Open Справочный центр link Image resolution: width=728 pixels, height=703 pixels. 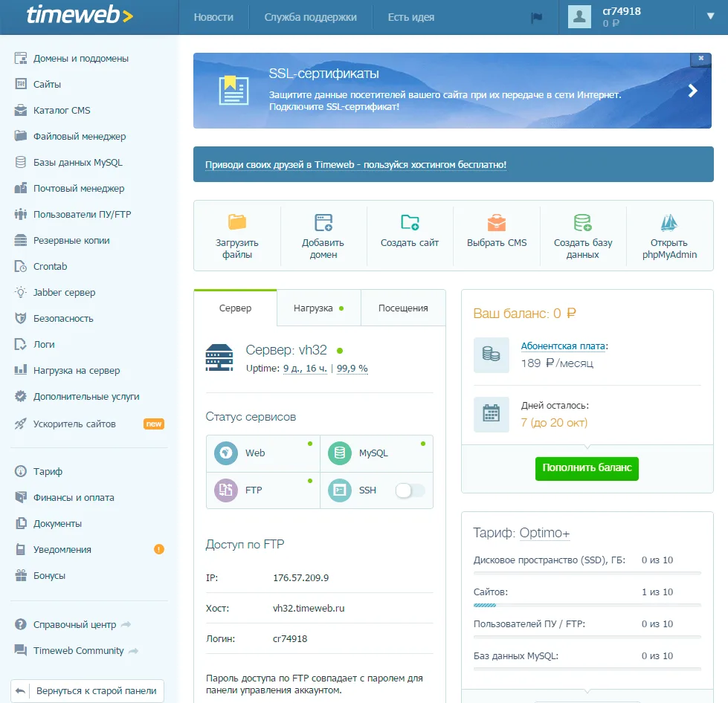point(75,624)
